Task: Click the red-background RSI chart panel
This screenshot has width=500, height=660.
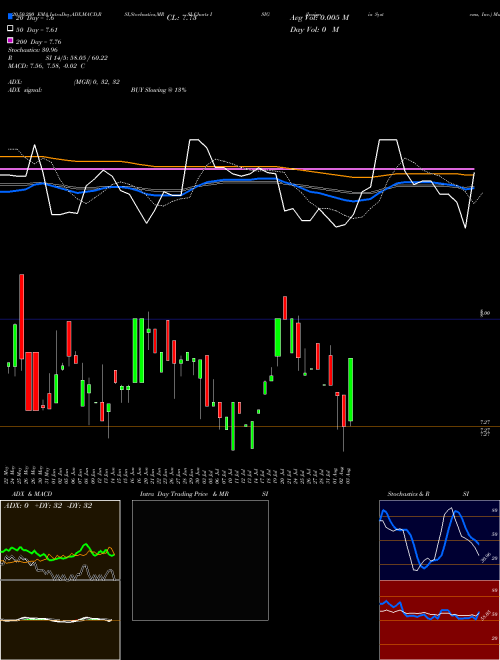Action: pyautogui.click(x=439, y=620)
